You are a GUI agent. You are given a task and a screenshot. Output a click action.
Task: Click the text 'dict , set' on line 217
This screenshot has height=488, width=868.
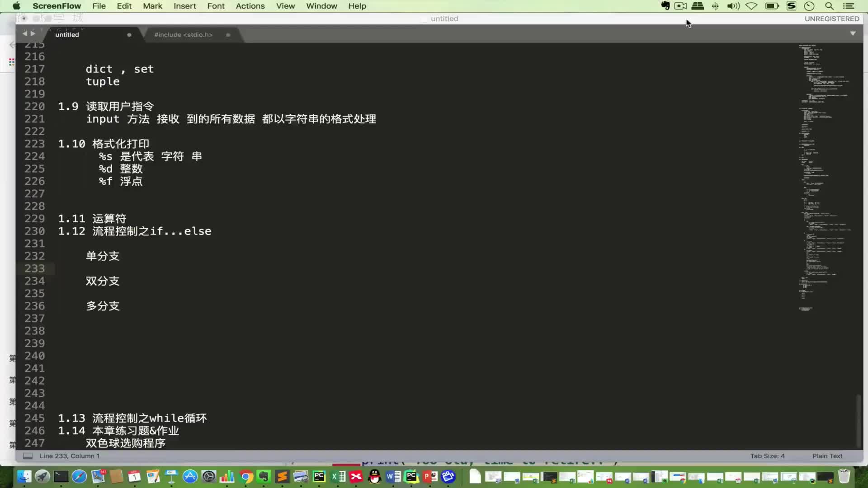click(120, 69)
